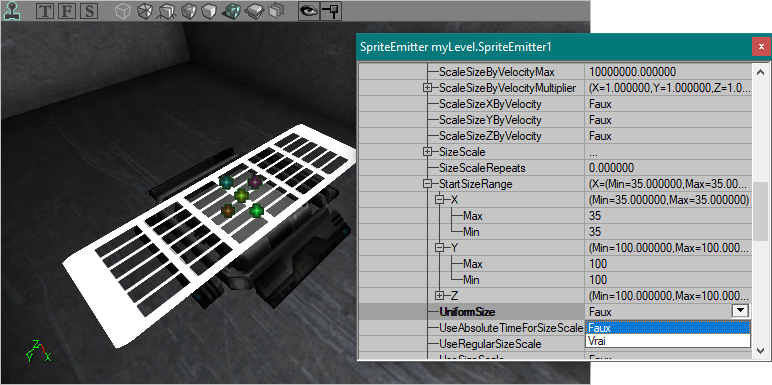The width and height of the screenshot is (772, 385).
Task: Click the properties vertical scrollbar thumb
Action: (x=760, y=210)
